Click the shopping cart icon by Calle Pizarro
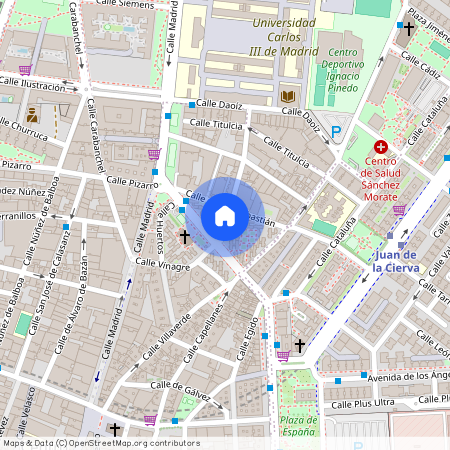This screenshot has height=450, width=450. 154,154
